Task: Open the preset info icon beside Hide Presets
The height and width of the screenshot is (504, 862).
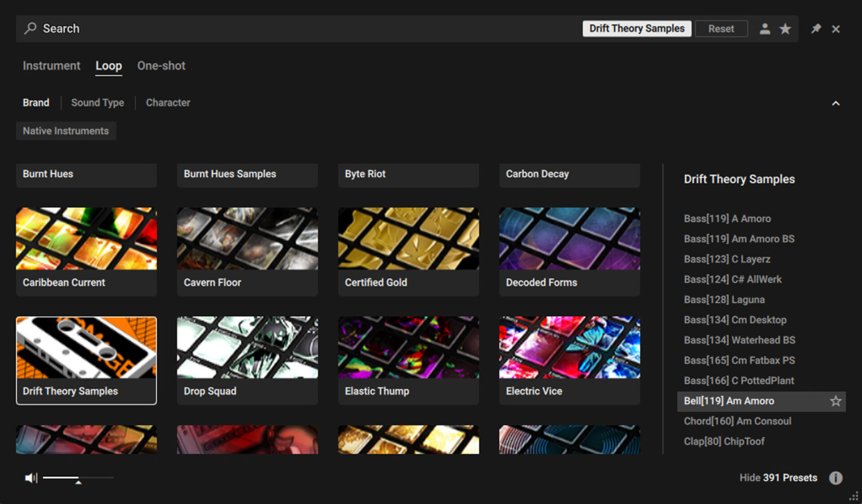Action: pos(836,478)
